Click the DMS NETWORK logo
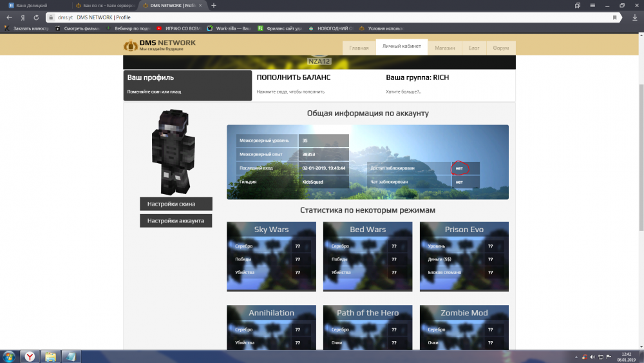The height and width of the screenshot is (363, 644). coord(160,44)
